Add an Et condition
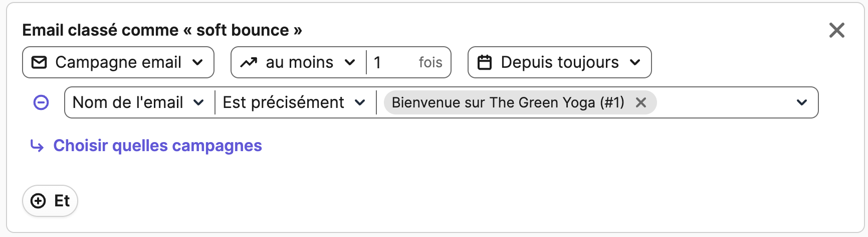The height and width of the screenshot is (237, 868). point(50,201)
